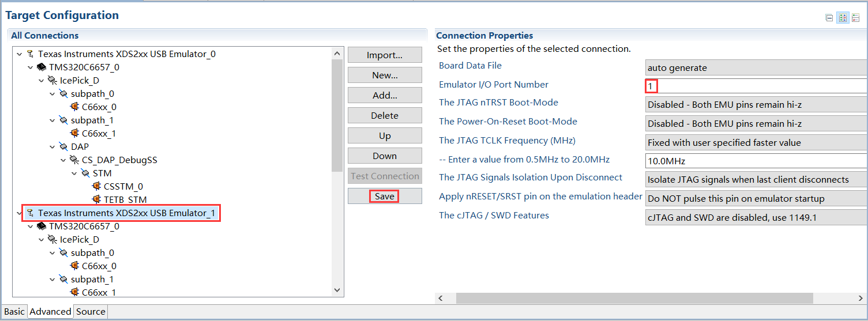This screenshot has width=868, height=321.
Task: Open the nRESET/SRST pin option combo box
Action: tap(756, 198)
